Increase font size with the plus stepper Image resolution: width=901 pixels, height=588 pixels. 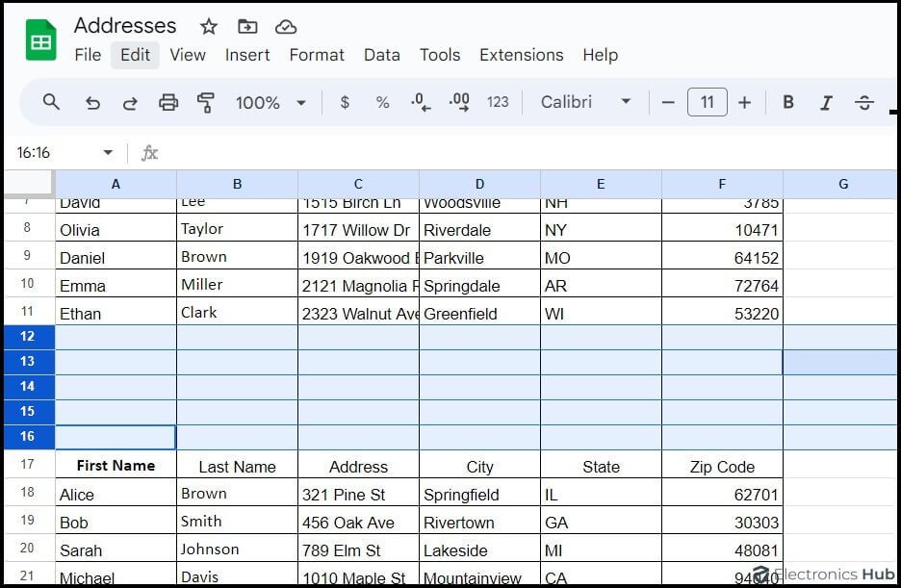pyautogui.click(x=742, y=101)
